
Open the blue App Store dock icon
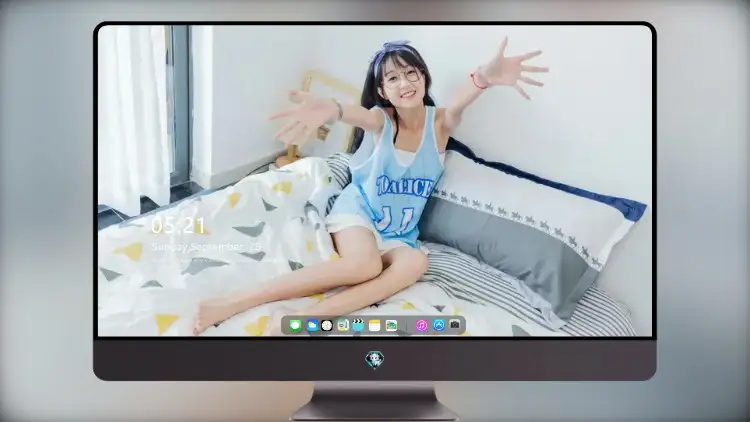point(439,325)
